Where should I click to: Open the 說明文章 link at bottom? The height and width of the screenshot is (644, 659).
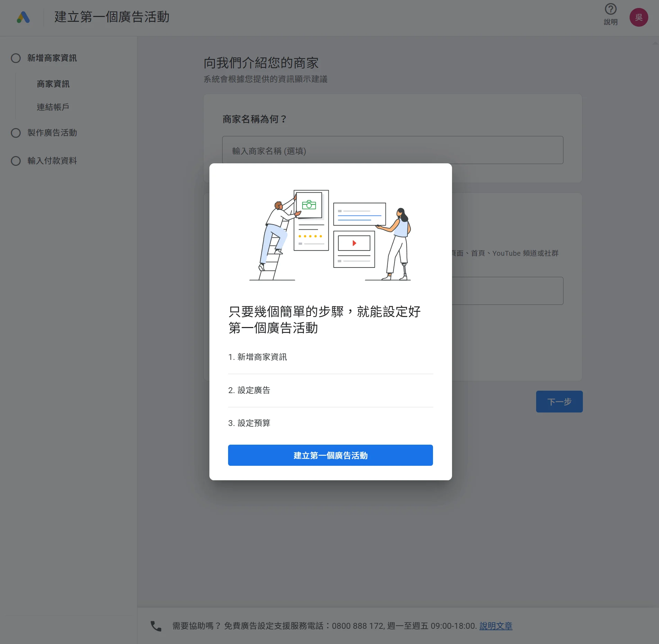(496, 626)
